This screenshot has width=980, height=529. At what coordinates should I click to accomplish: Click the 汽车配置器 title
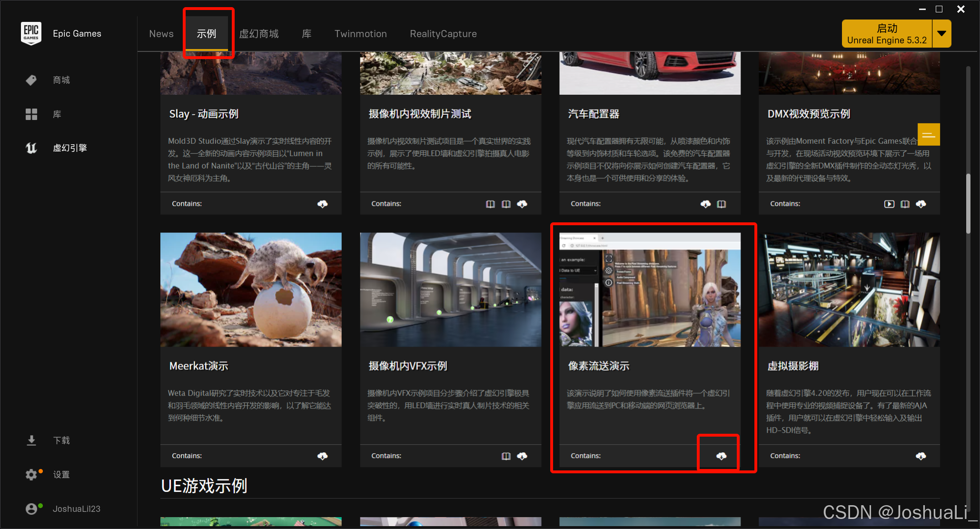[x=594, y=114]
